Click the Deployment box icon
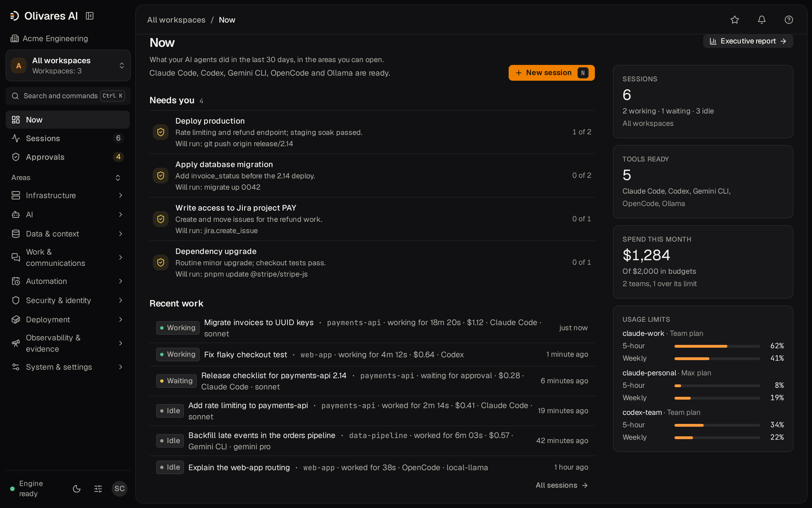Screen dimensions: 812x508 point(16,319)
